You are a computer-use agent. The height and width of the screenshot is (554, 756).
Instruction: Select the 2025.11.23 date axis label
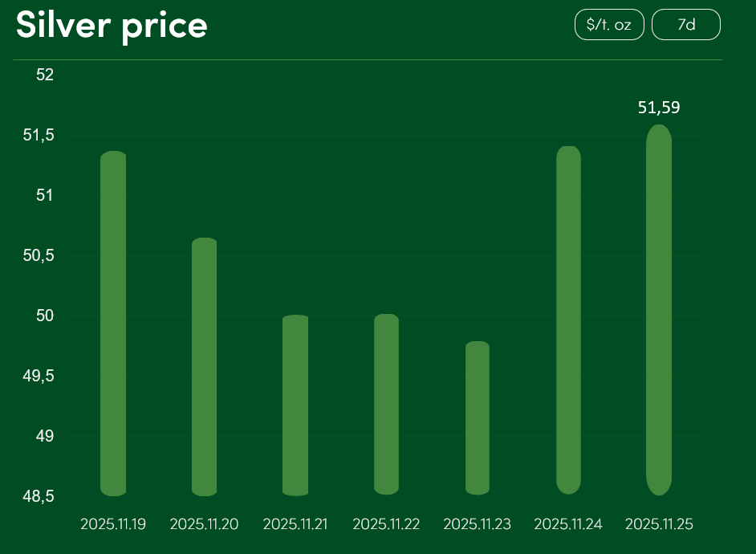click(x=478, y=524)
